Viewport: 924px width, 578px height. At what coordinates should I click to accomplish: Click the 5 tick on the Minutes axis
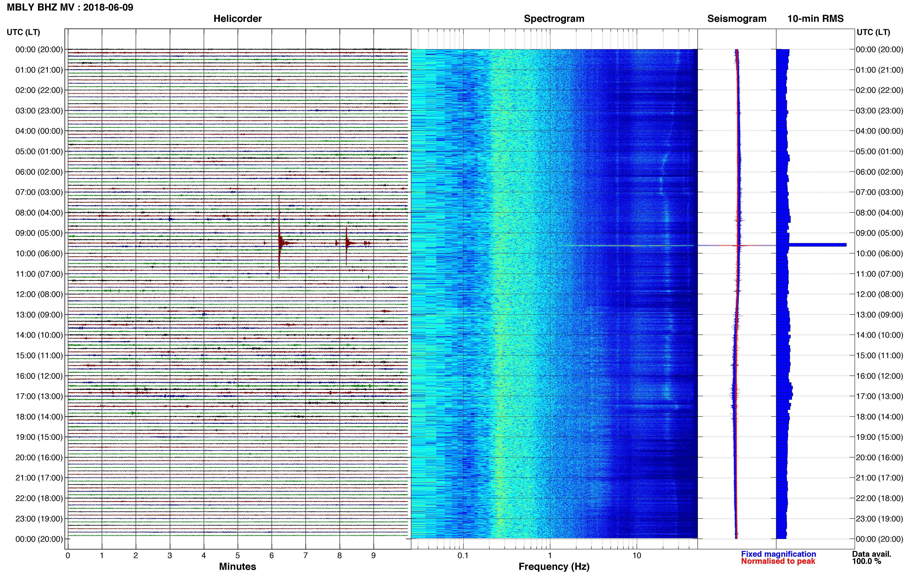(x=238, y=555)
